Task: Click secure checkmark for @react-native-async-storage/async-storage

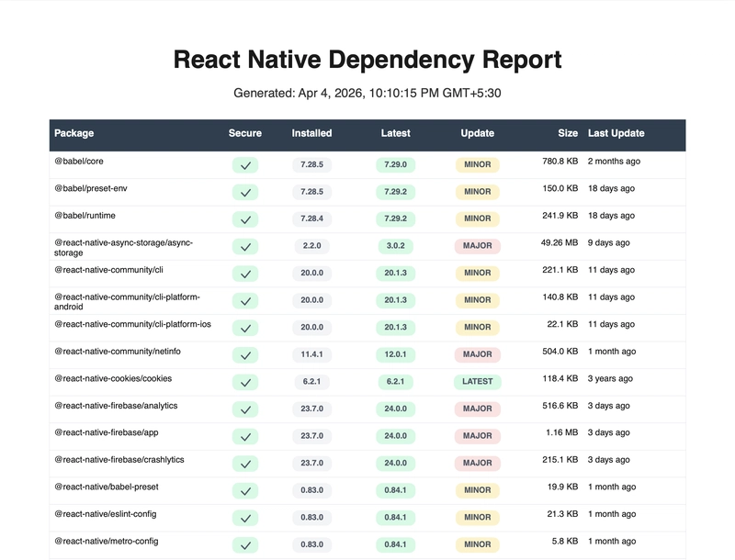Action: pyautogui.click(x=244, y=246)
